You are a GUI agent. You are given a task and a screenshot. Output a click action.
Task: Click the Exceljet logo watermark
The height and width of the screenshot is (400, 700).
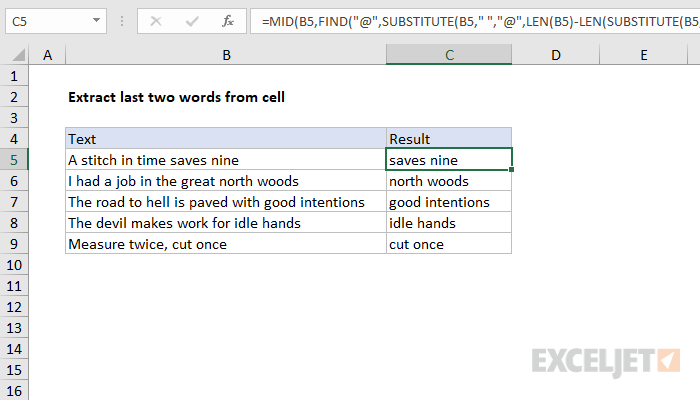606,361
